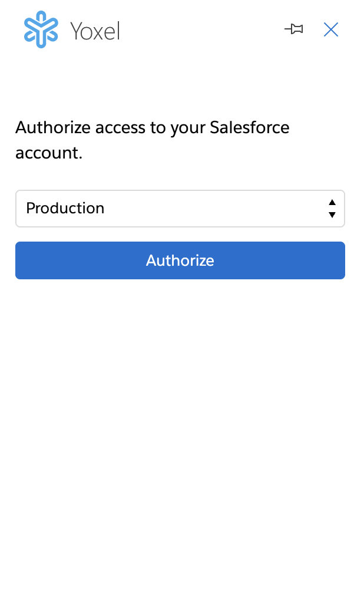The height and width of the screenshot is (614, 364).
Task: Click the Yoxel logo icon
Action: pos(41,29)
